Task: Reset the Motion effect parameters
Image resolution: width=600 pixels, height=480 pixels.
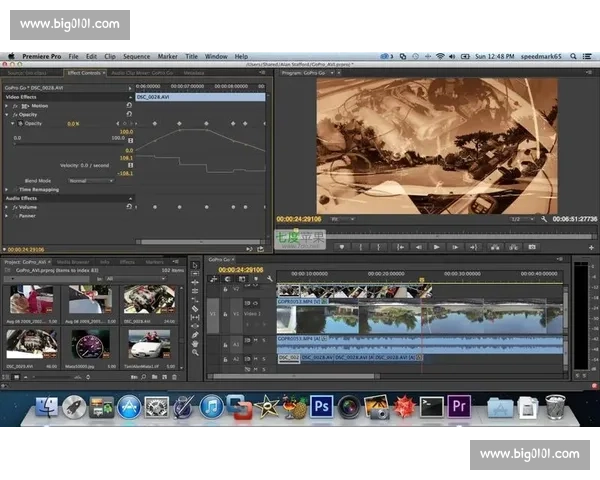Action: click(129, 105)
